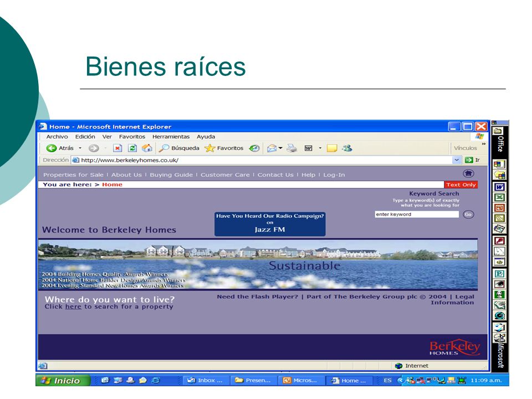Launch Excel from the Office shortcut bar
The width and height of the screenshot is (532, 399).
499,197
